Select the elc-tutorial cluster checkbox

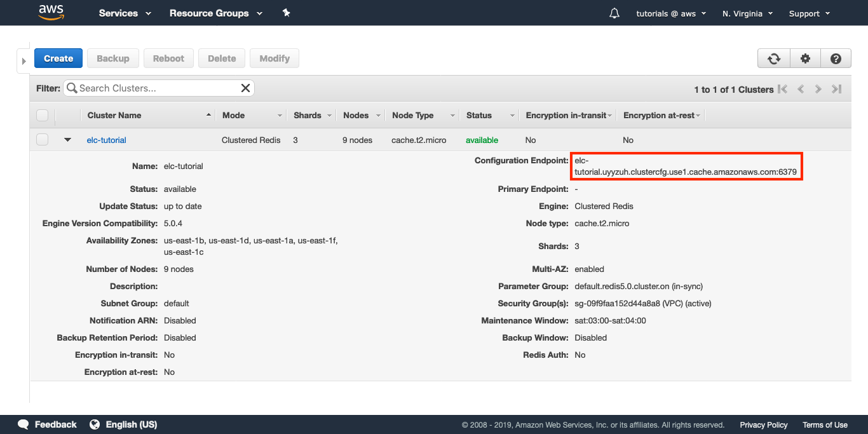point(43,140)
